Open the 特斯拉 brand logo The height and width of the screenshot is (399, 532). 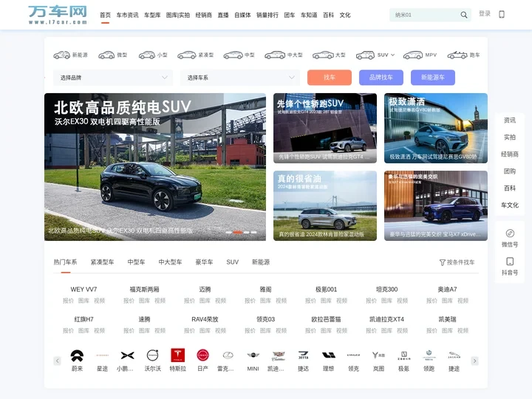(x=178, y=355)
